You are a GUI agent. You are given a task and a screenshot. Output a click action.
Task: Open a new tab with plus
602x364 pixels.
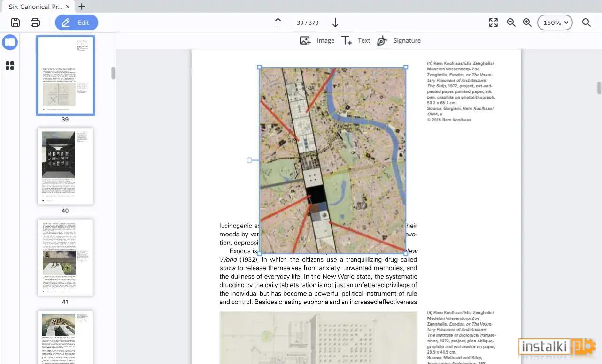[82, 7]
